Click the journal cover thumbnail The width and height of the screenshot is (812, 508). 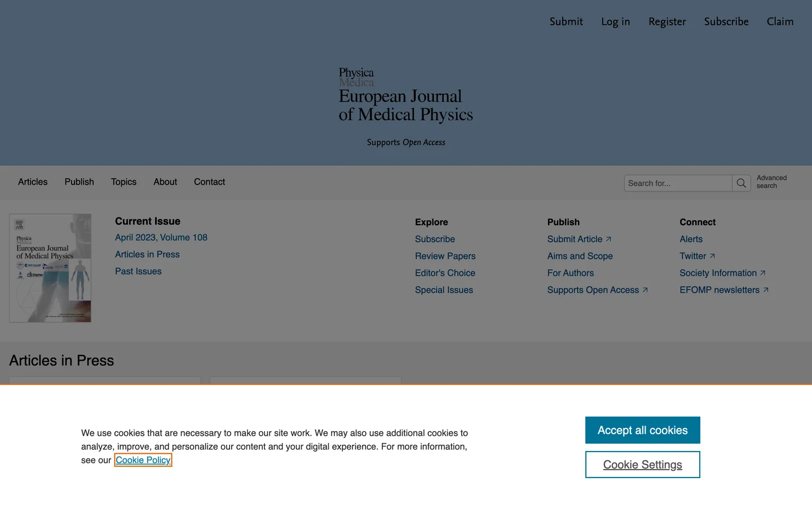pyautogui.click(x=50, y=268)
